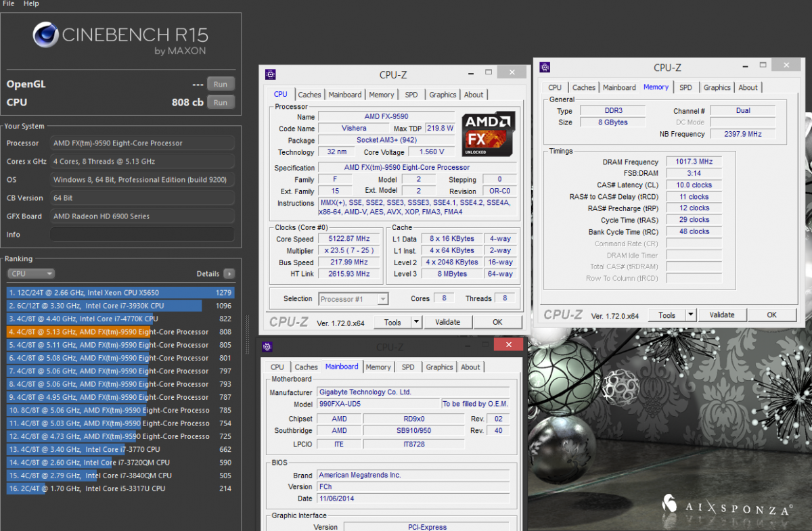Click the Info input field
The height and width of the screenshot is (531, 812).
[x=142, y=235]
